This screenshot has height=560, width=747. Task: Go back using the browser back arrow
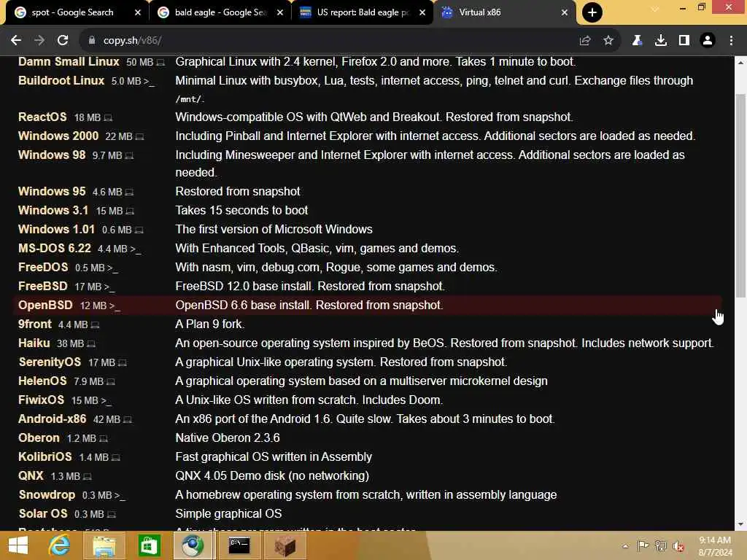16,41
